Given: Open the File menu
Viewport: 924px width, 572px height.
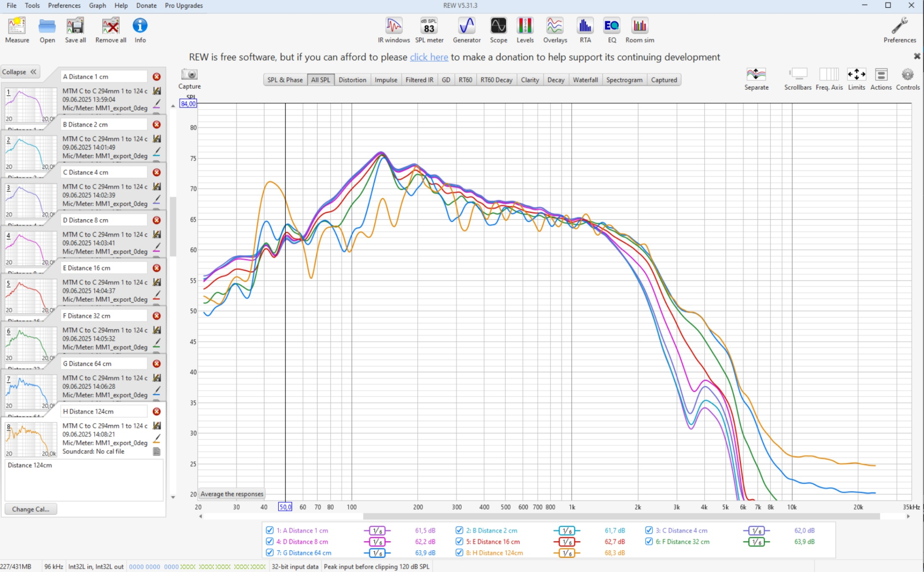Looking at the screenshot, I should pos(12,5).
